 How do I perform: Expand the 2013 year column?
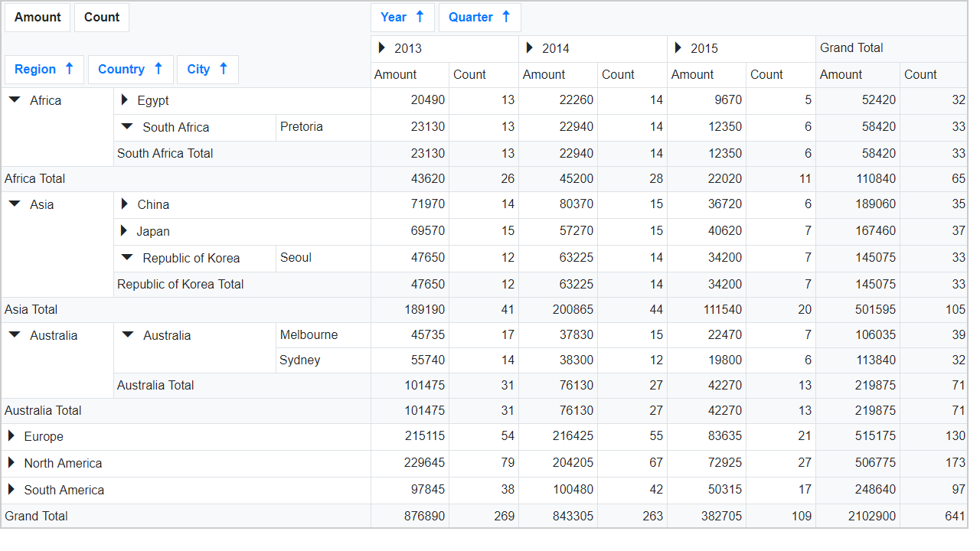click(382, 48)
